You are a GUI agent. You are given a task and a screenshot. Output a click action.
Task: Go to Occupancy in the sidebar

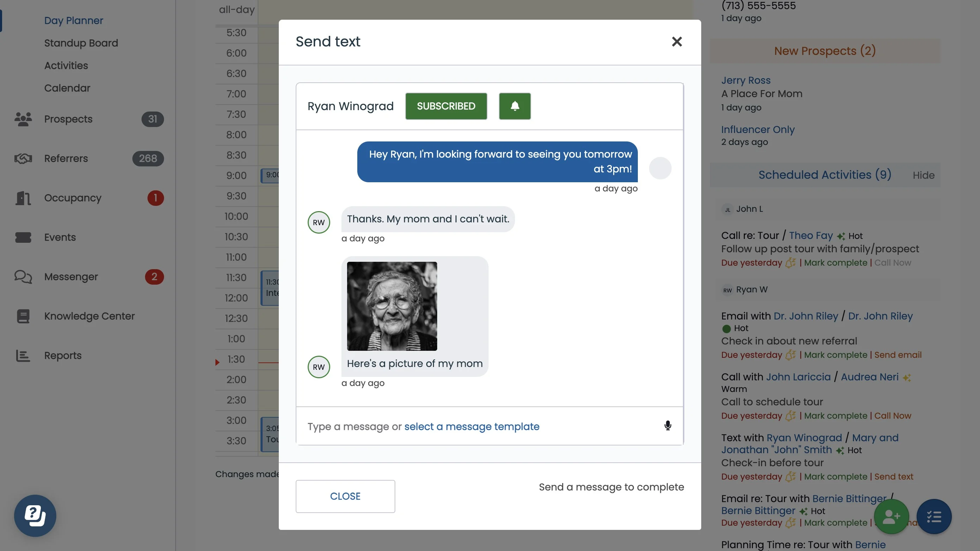coord(72,198)
